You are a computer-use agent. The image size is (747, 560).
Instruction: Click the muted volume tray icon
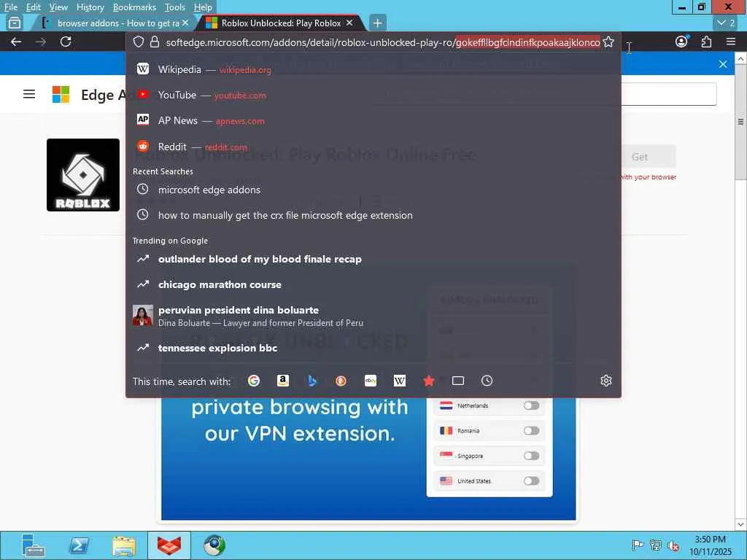click(x=673, y=545)
